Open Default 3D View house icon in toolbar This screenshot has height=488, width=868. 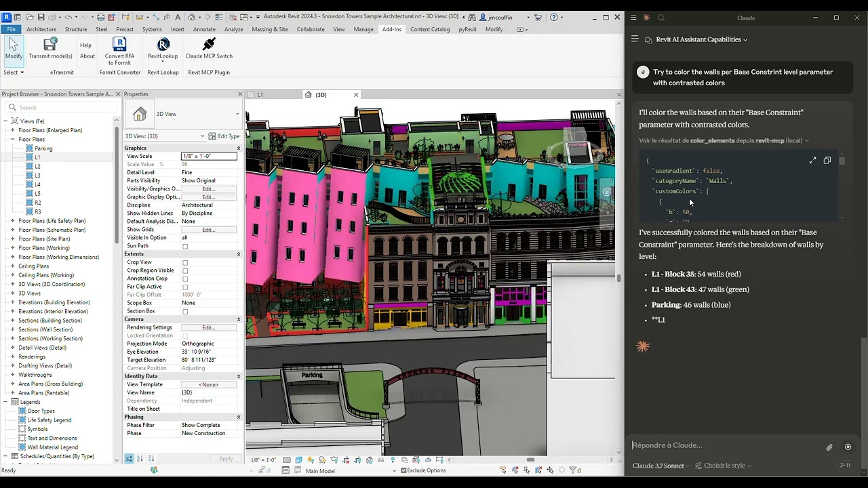click(191, 17)
